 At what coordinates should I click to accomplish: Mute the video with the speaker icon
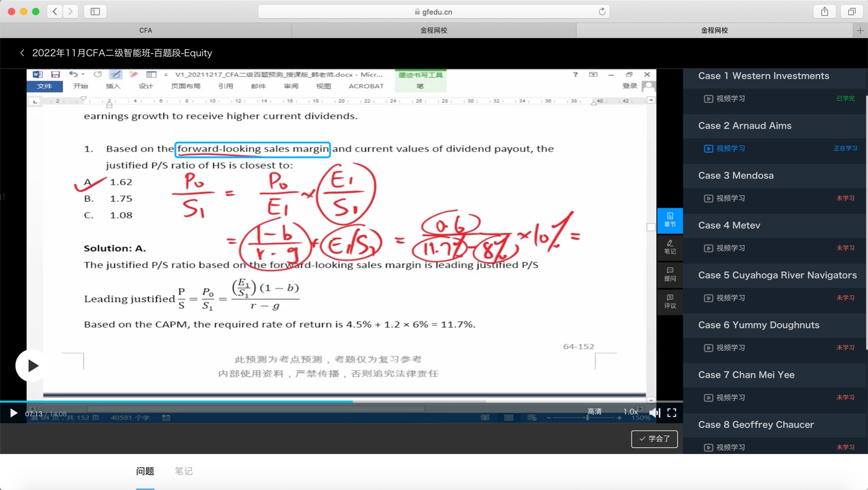[654, 413]
